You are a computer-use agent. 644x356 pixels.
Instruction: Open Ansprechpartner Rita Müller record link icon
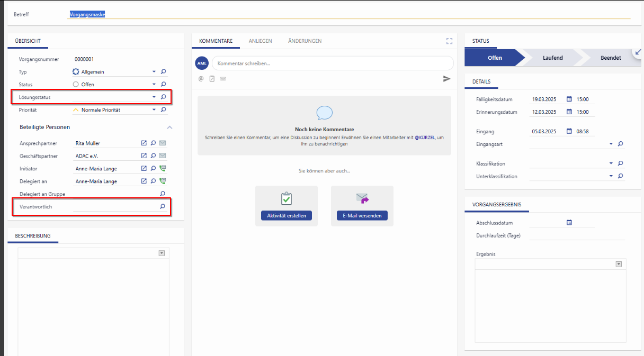point(144,143)
